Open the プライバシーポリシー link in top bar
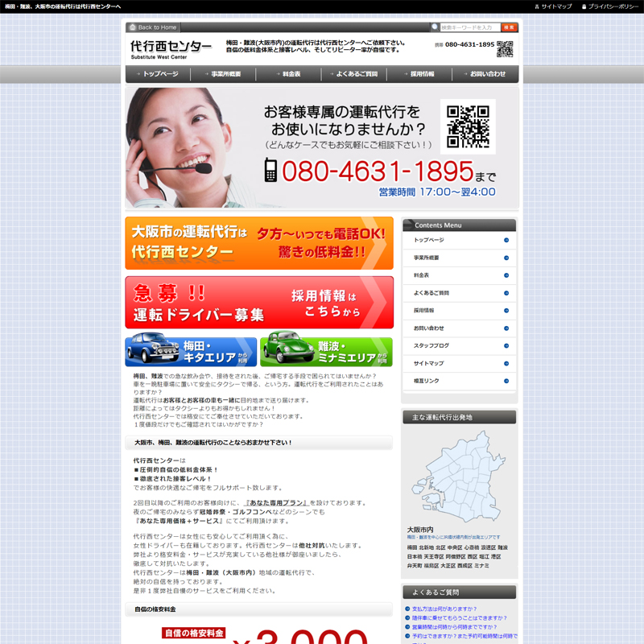 [610, 6]
